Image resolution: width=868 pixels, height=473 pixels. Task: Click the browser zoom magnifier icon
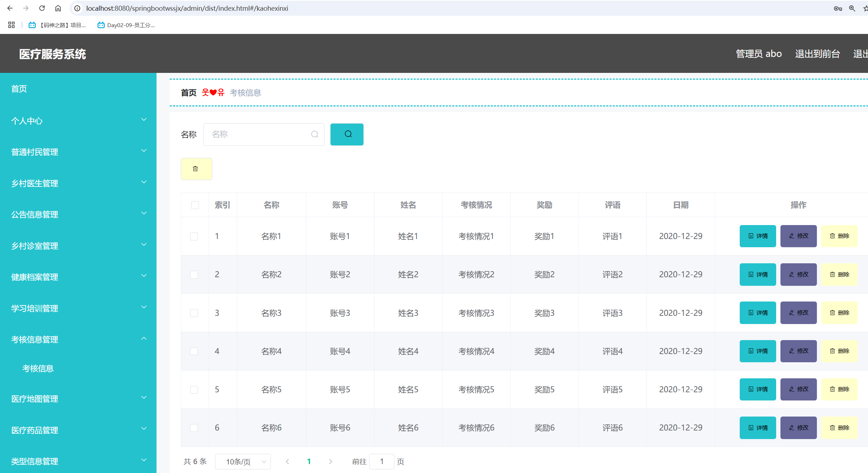pyautogui.click(x=852, y=8)
